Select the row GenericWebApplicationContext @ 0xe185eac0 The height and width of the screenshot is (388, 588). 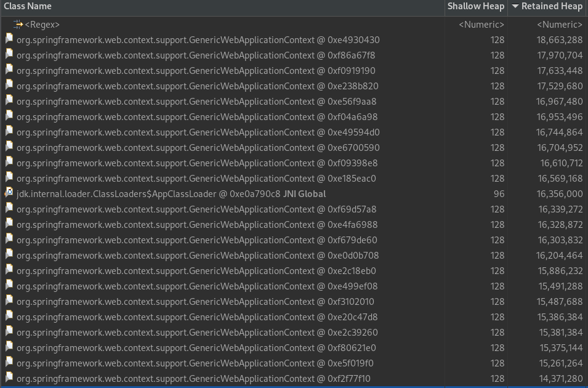294,178
